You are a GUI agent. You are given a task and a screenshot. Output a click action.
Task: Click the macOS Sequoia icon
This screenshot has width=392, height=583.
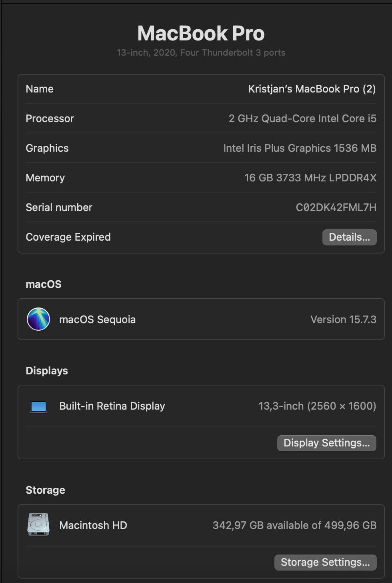[x=38, y=319]
